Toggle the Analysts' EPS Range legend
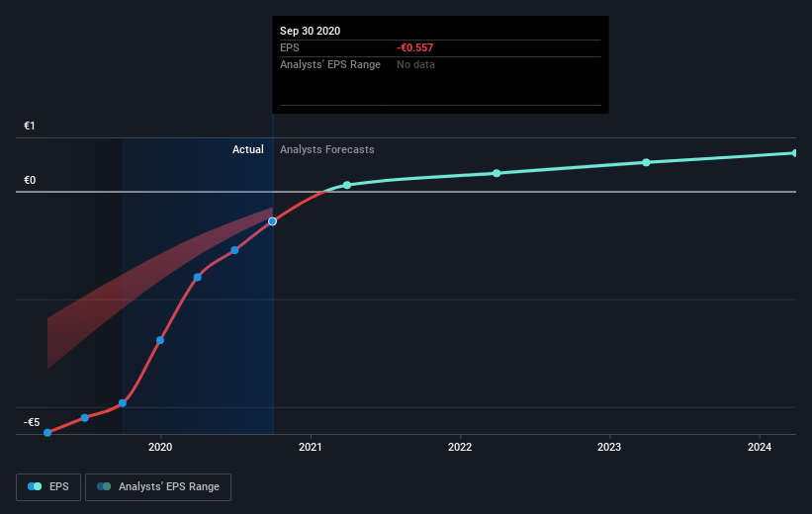812x514 pixels. [x=158, y=486]
